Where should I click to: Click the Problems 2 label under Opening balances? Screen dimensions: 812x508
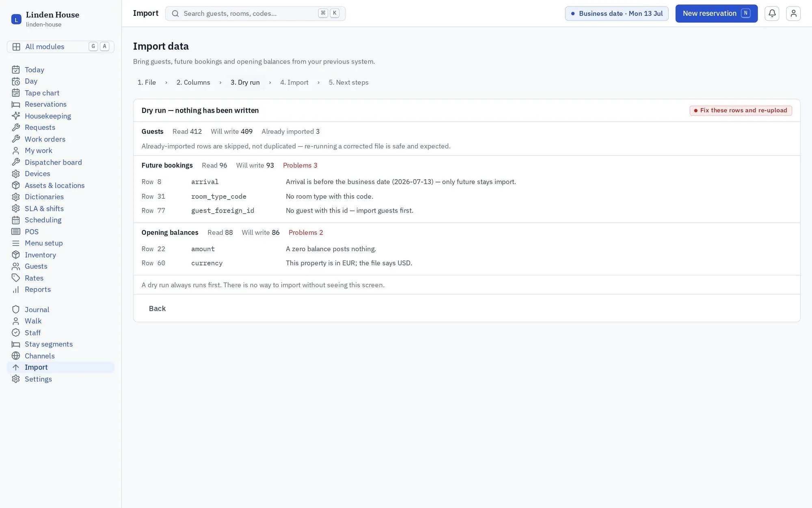[x=306, y=232]
